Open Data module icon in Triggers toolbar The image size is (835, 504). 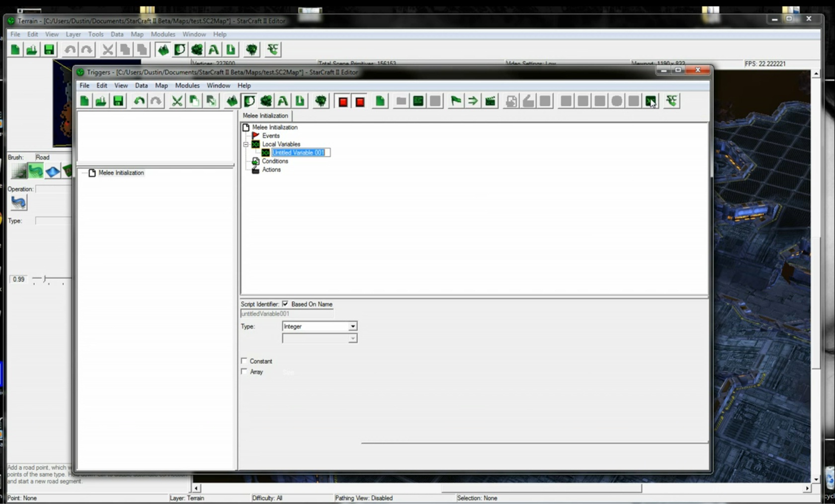[x=266, y=101]
